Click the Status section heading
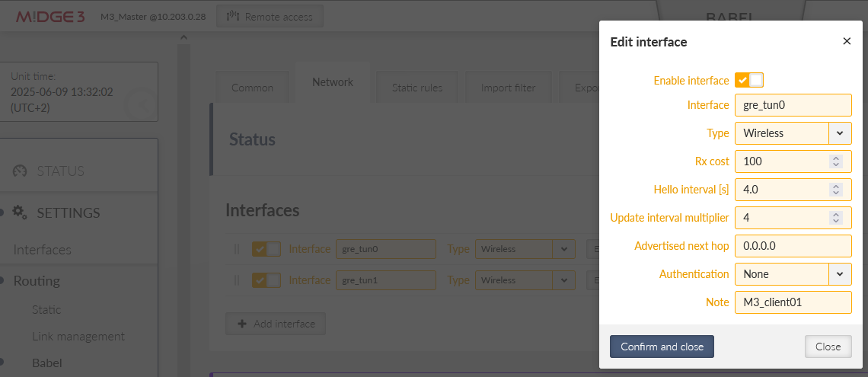Image resolution: width=868 pixels, height=377 pixels. tap(253, 139)
